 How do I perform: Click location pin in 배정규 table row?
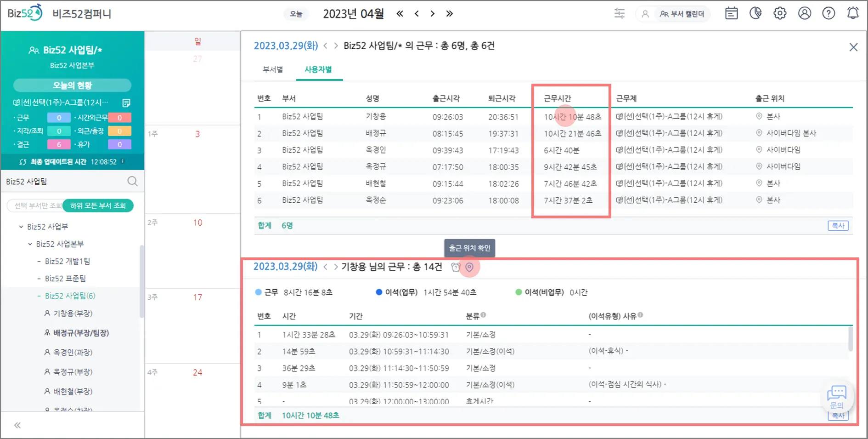[x=759, y=133]
